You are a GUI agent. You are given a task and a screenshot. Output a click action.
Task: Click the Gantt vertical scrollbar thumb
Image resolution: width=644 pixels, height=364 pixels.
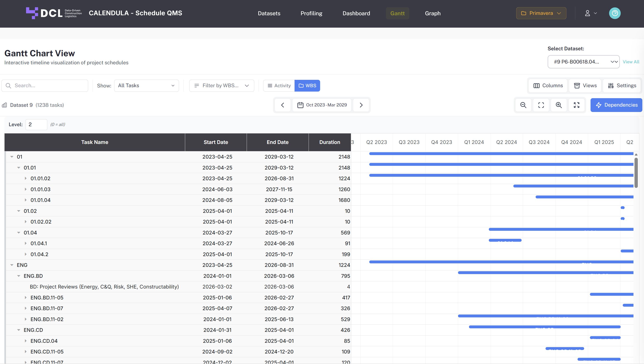[x=636, y=172]
